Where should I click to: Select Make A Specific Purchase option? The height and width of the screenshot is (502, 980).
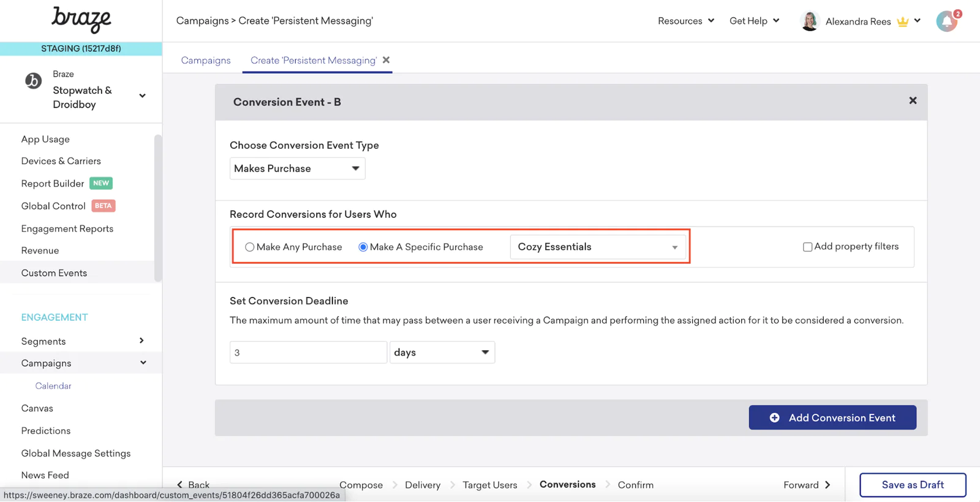(x=363, y=247)
